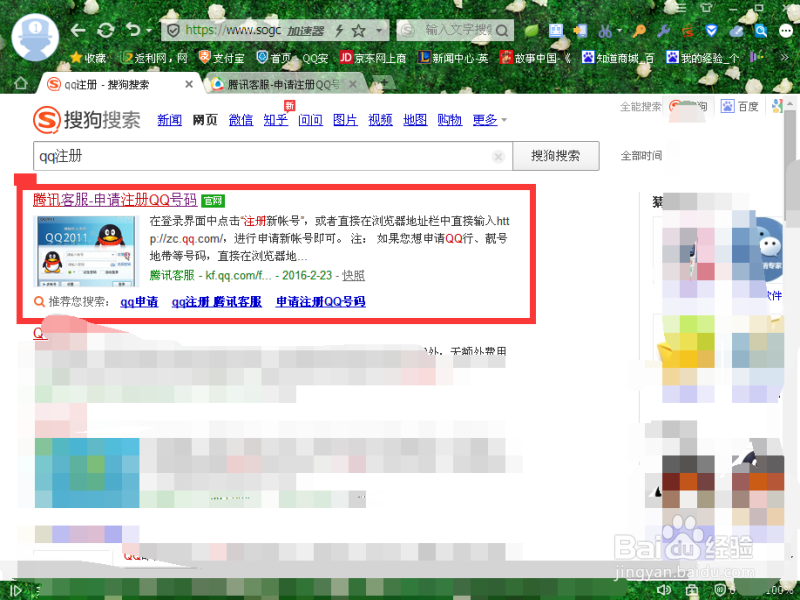Click the security shield in address bar

click(173, 31)
